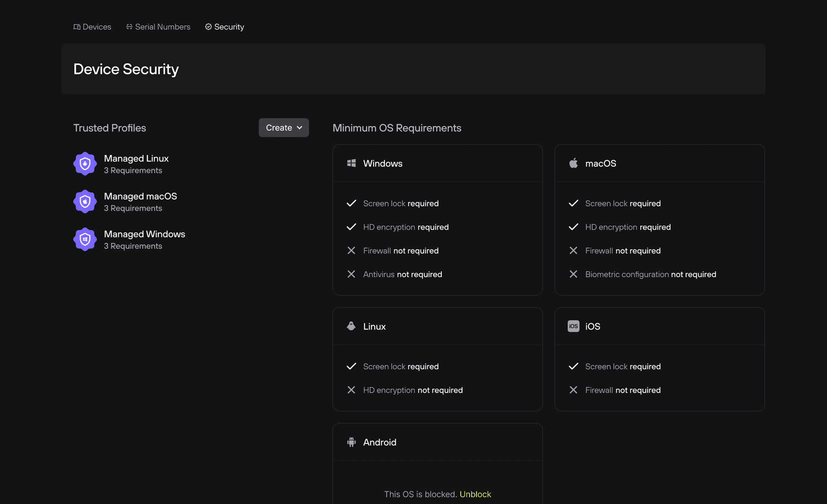Click the Managed Linux profile shield icon
Viewport: 827px width, 504px height.
tap(85, 164)
